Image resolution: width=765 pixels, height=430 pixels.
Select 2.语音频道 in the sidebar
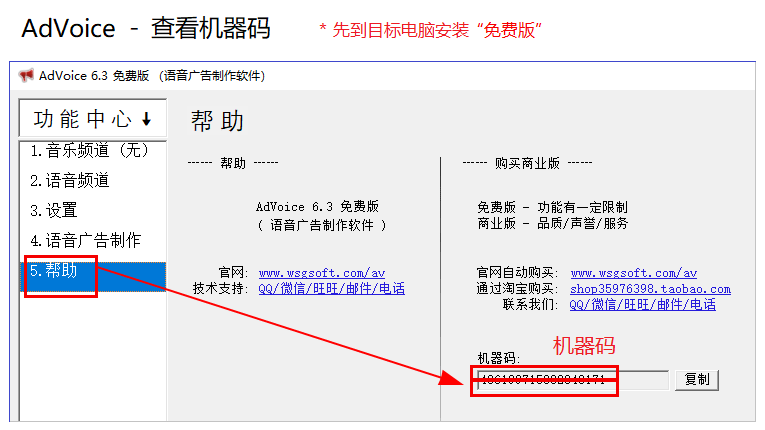click(93, 181)
